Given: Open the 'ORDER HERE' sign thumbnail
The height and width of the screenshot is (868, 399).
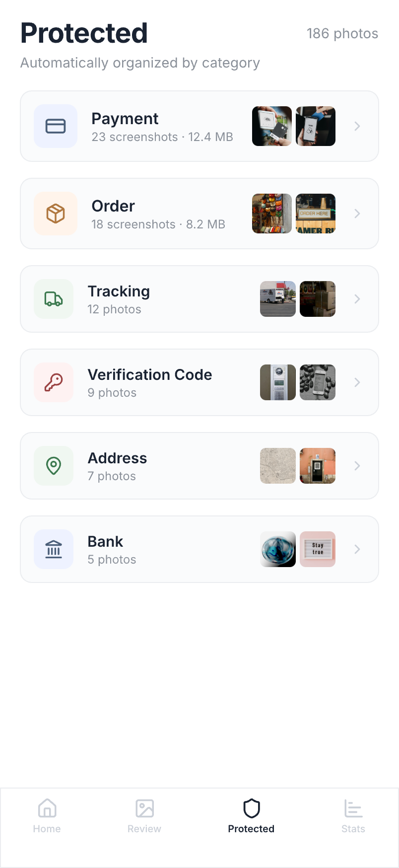Looking at the screenshot, I should tap(316, 214).
